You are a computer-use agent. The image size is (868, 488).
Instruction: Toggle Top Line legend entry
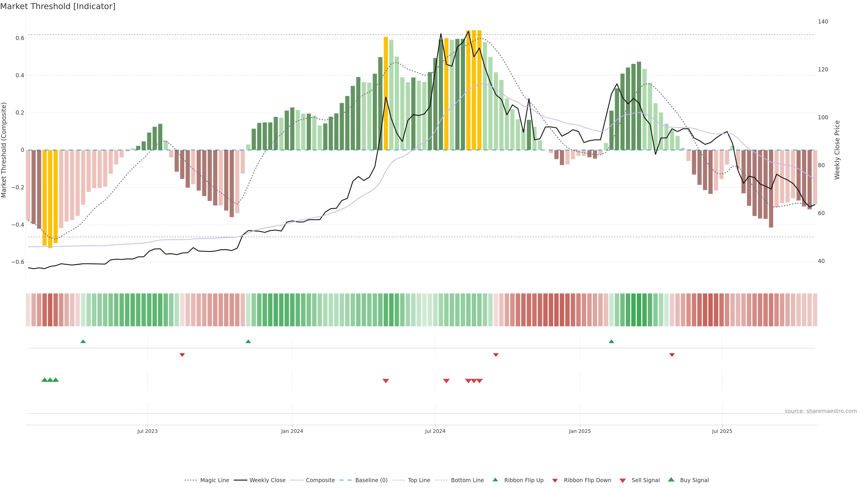pyautogui.click(x=419, y=480)
